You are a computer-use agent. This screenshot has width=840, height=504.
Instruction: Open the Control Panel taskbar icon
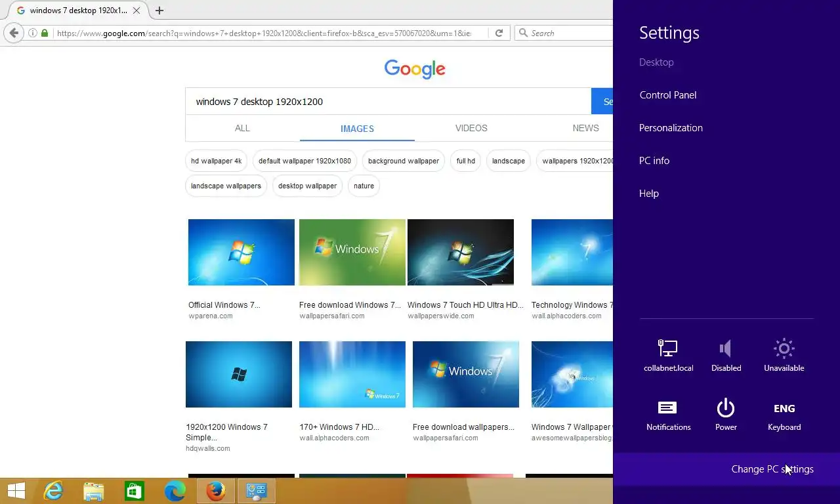(256, 491)
